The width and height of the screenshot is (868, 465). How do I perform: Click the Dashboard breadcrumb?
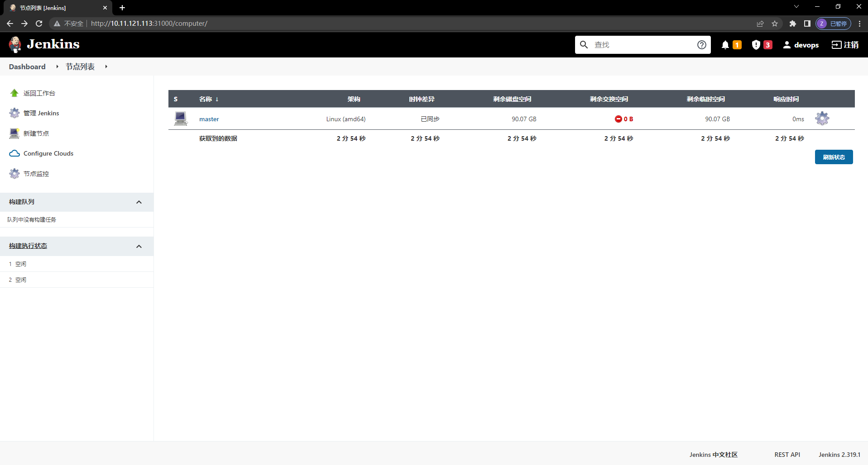(x=27, y=66)
